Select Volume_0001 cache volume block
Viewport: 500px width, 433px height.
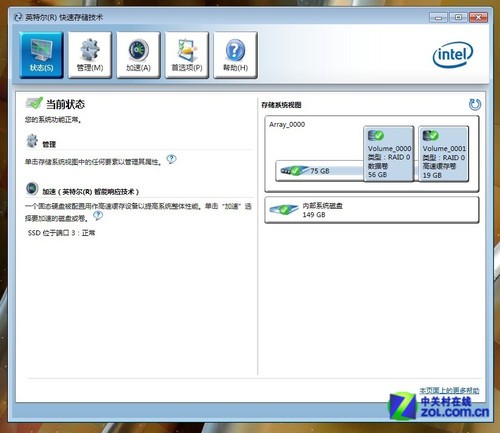pyautogui.click(x=443, y=154)
